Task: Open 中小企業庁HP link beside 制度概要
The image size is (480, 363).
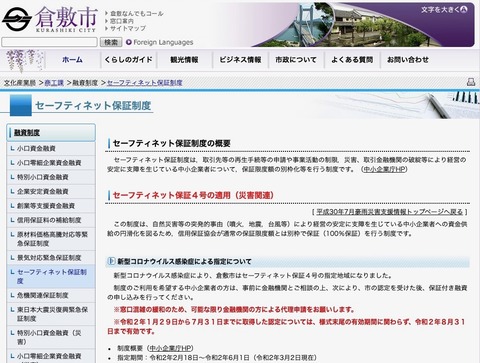Action: [x=171, y=348]
